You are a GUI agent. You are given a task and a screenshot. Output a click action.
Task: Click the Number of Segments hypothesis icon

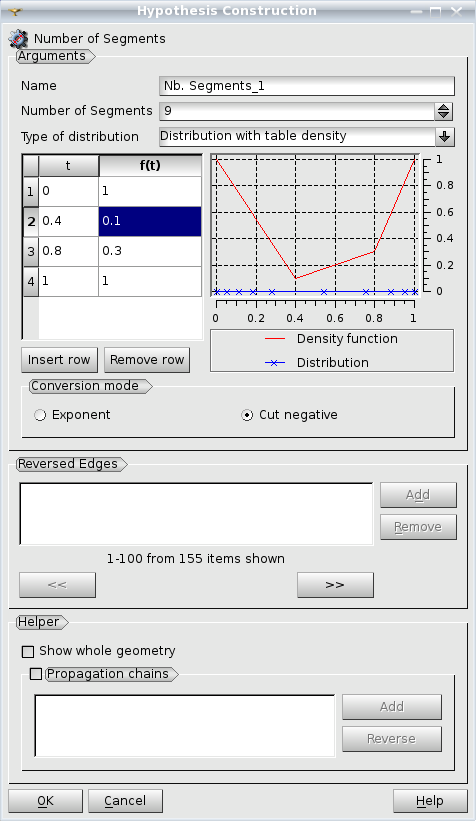pos(18,39)
